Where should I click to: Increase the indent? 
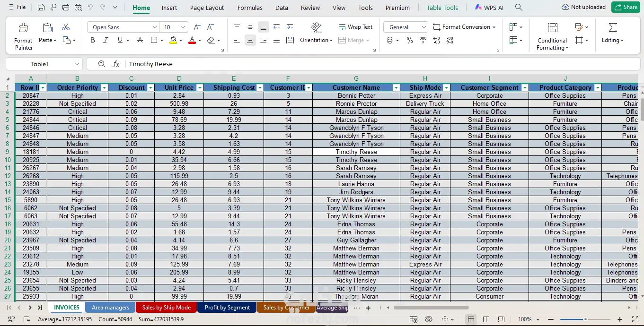pyautogui.click(x=290, y=27)
